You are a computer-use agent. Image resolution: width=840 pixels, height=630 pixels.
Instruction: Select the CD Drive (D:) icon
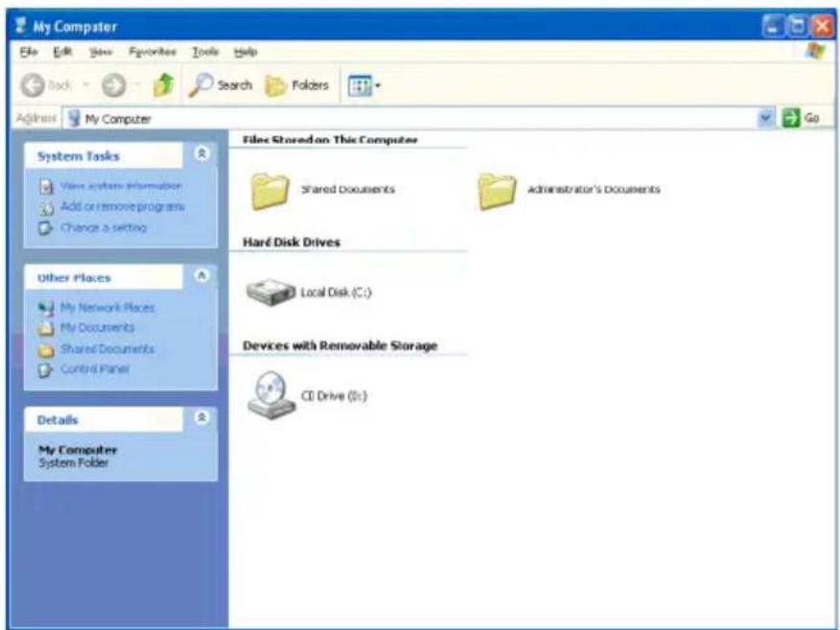pyautogui.click(x=271, y=395)
